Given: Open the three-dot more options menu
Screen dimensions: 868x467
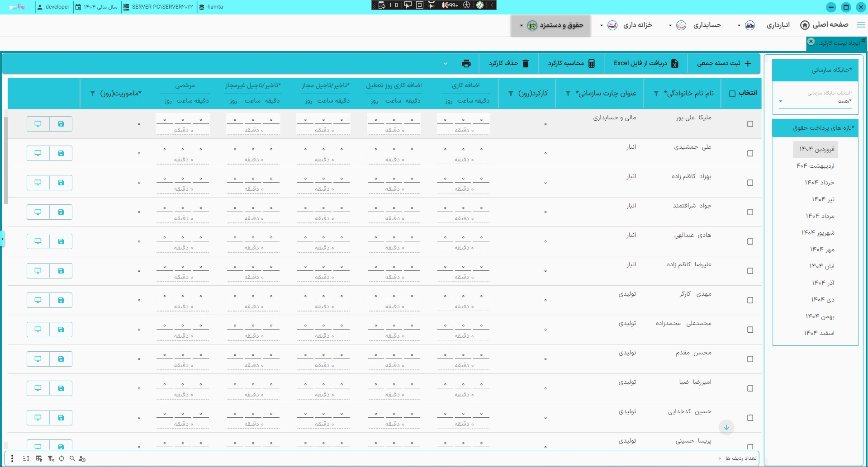Looking at the screenshot, I should [x=12, y=458].
